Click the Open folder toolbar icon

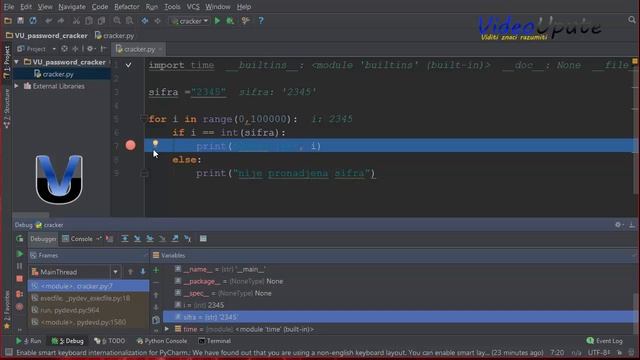pos(8,21)
